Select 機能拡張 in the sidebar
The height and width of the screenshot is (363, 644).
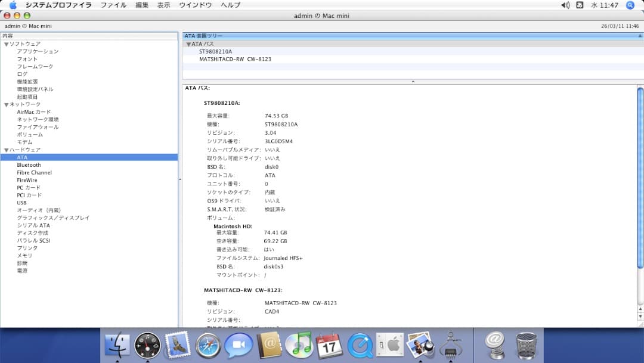pos(27,82)
